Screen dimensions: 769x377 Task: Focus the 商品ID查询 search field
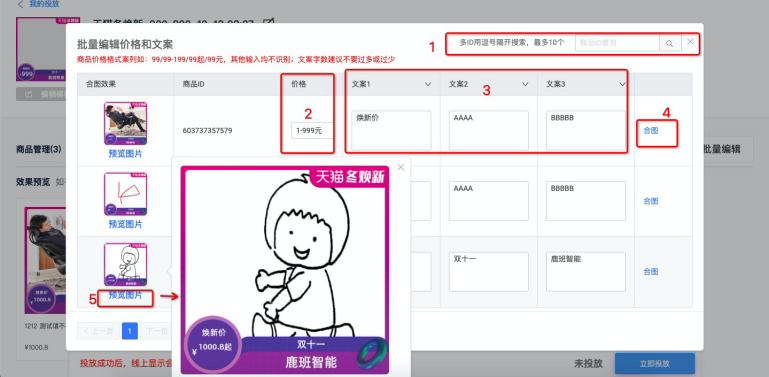(x=617, y=44)
